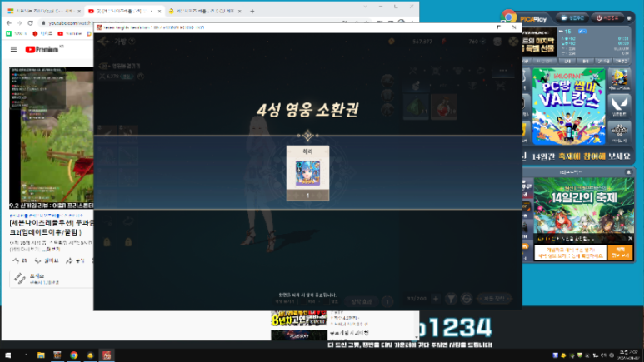Open Chrome's tab search chevron
This screenshot has width=644, height=362.
pos(365,7)
